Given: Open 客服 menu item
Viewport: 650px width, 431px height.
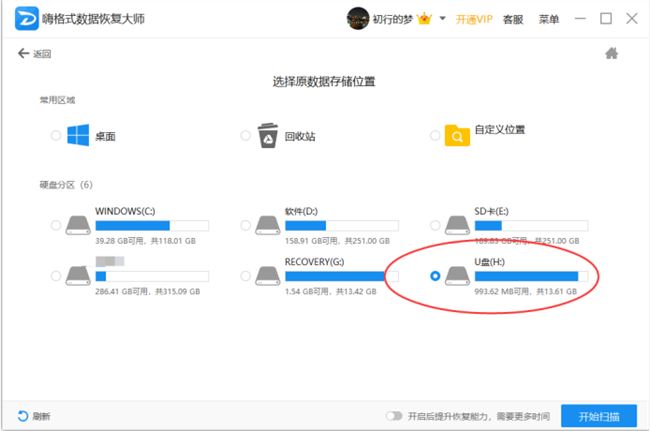Looking at the screenshot, I should click(x=513, y=19).
